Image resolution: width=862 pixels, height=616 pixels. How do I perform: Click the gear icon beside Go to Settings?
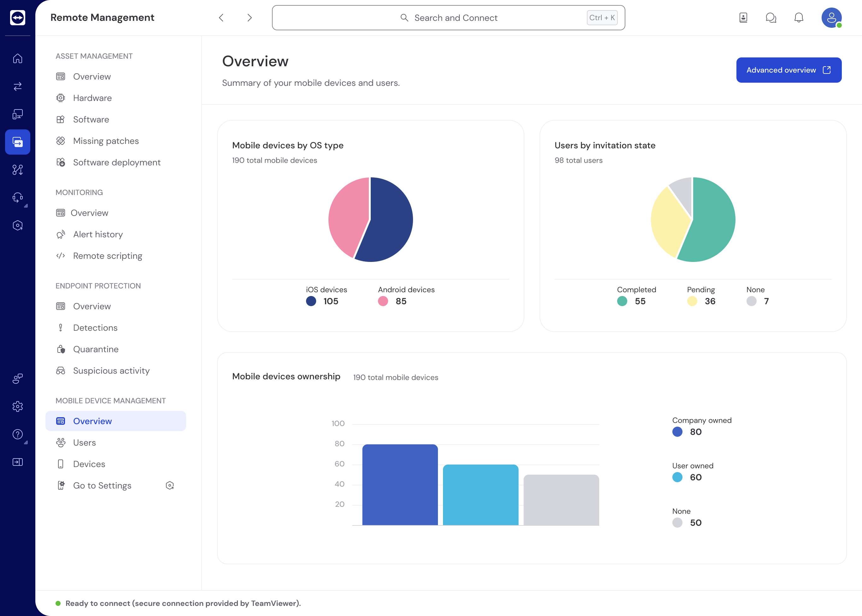click(x=170, y=485)
